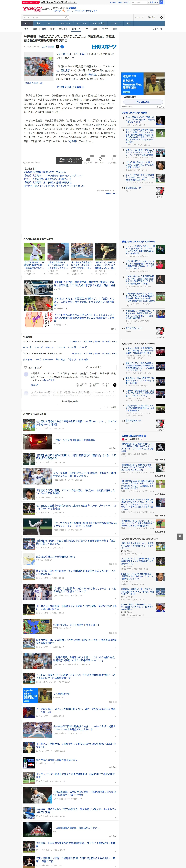Click the comment speech bubble icon beside コメント20件
Screen dimensions: 186x868
point(25,368)
